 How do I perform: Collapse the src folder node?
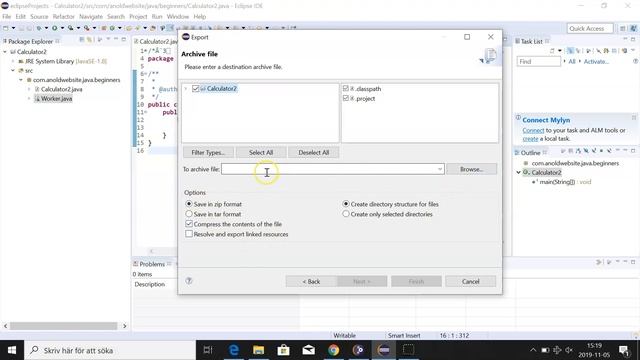13,71
